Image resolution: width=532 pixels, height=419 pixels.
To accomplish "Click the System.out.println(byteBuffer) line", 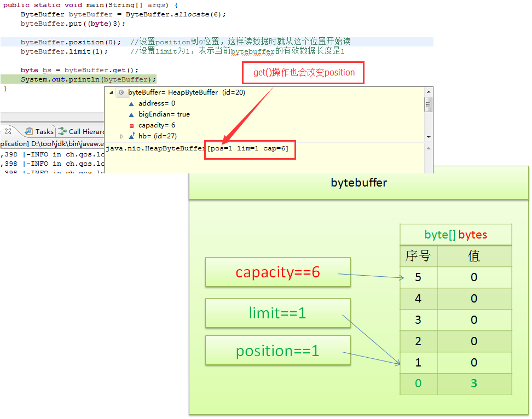I will (88, 79).
